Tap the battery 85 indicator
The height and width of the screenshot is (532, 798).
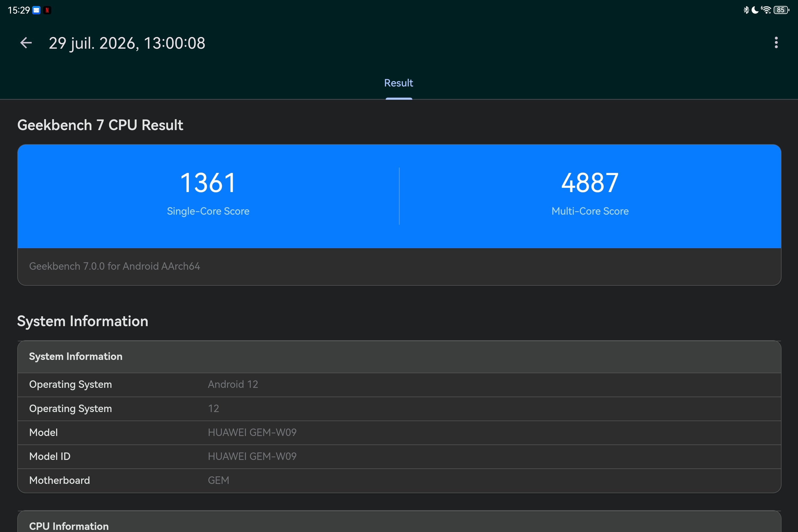click(782, 10)
